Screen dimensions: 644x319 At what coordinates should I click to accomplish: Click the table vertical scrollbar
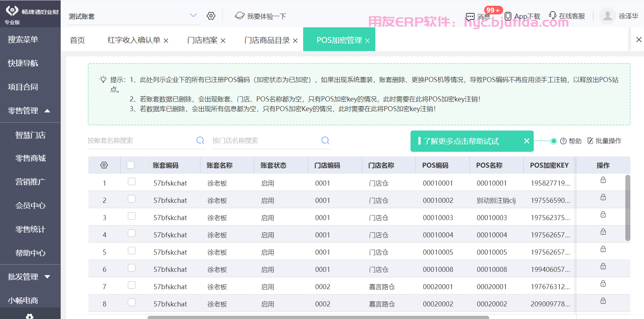tap(627, 208)
